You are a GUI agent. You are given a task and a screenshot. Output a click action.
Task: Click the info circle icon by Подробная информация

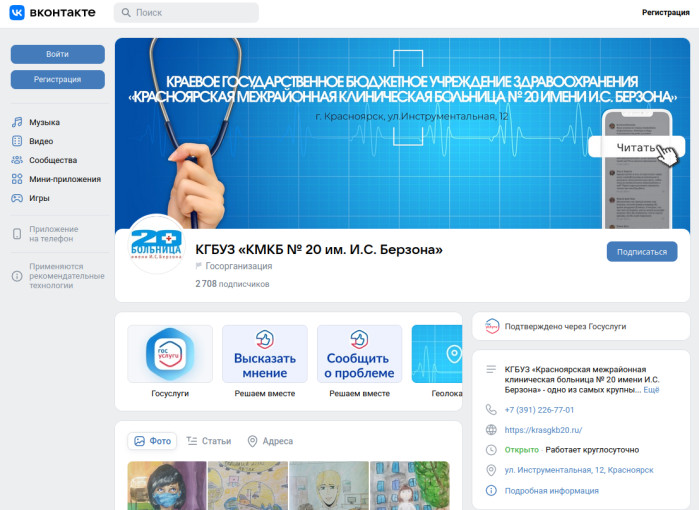(491, 490)
